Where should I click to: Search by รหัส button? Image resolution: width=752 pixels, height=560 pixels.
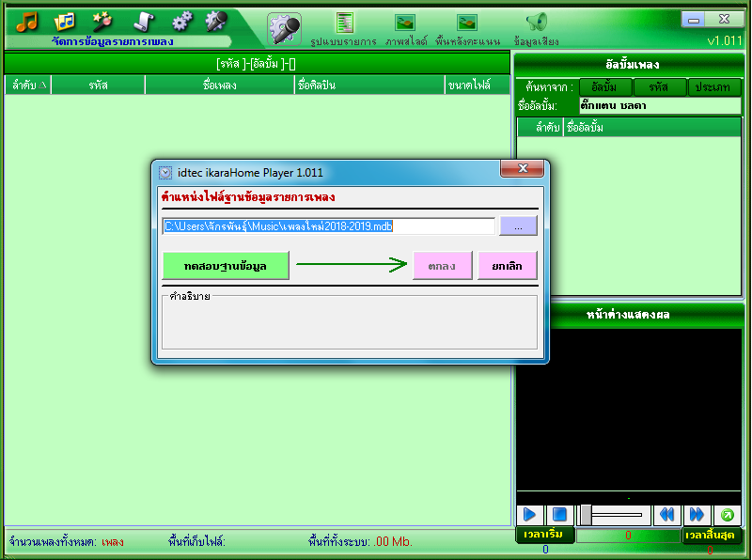659,87
